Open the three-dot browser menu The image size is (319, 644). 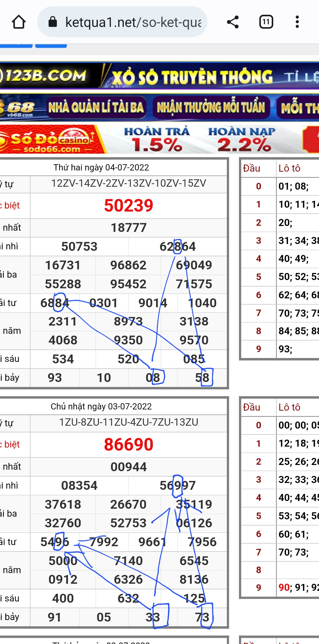pyautogui.click(x=297, y=22)
